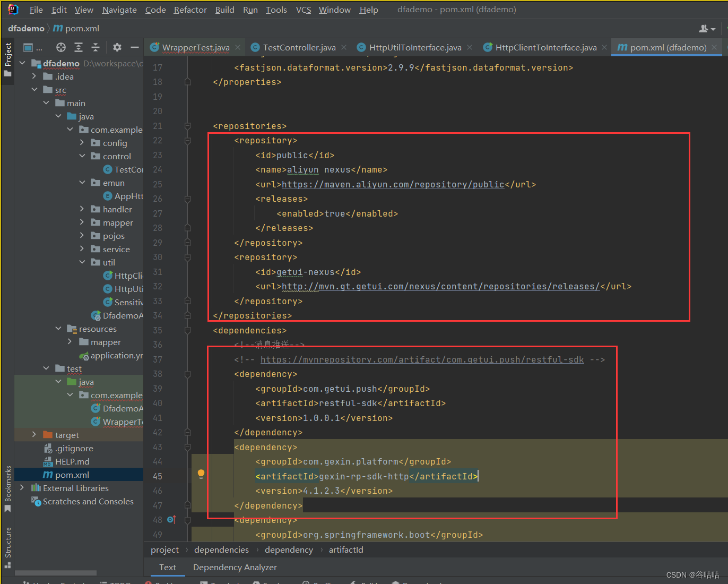Click the fold marker at line 38 dependency
Viewport: 728px width, 584px height.
187,374
